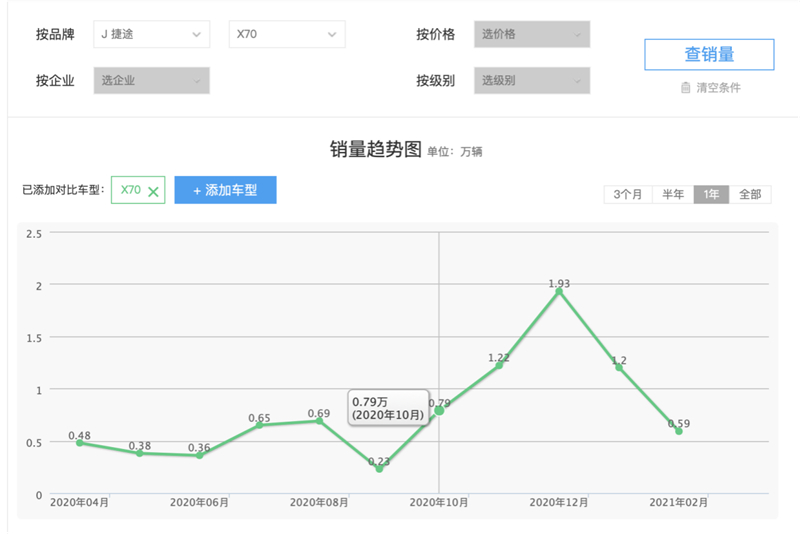The height and width of the screenshot is (534, 800).
Task: Click 清空条件 to clear filters
Action: point(718,88)
